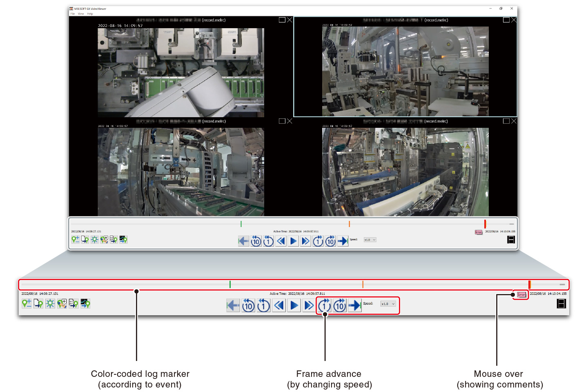Click the screen layout split icon
The height and width of the screenshot is (392, 588).
coord(561,304)
